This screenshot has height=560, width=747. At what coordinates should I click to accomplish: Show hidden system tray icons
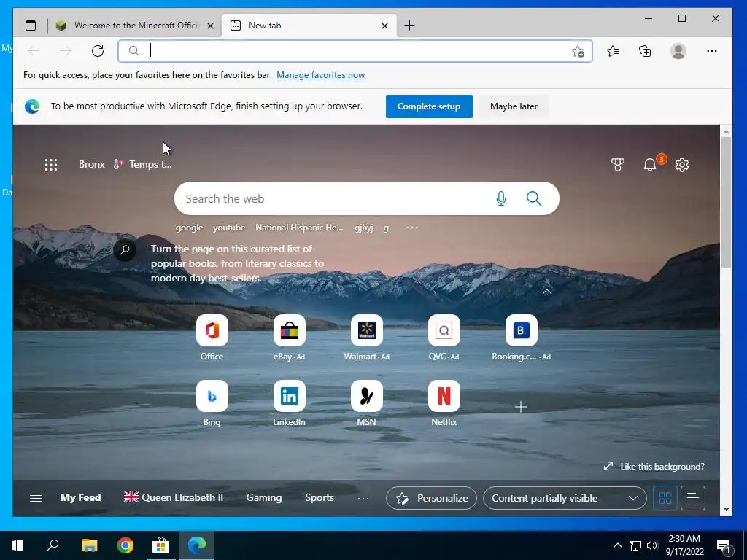point(617,545)
